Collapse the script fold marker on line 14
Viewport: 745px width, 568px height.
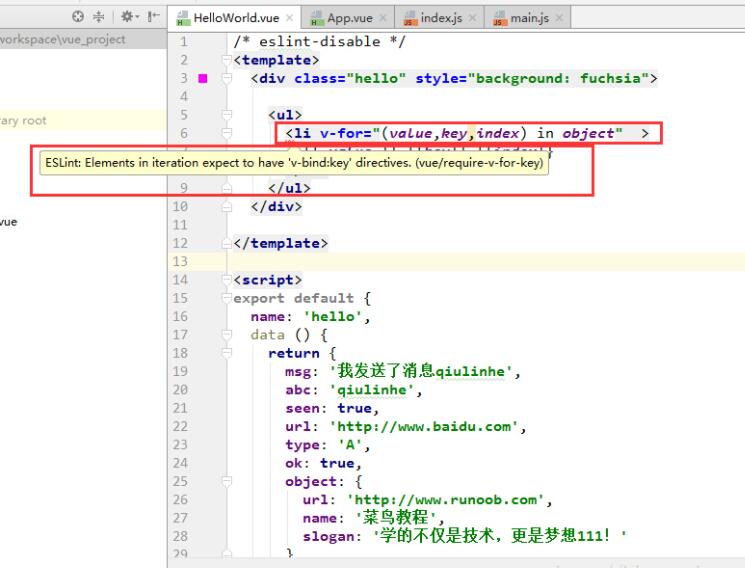pyautogui.click(x=227, y=279)
